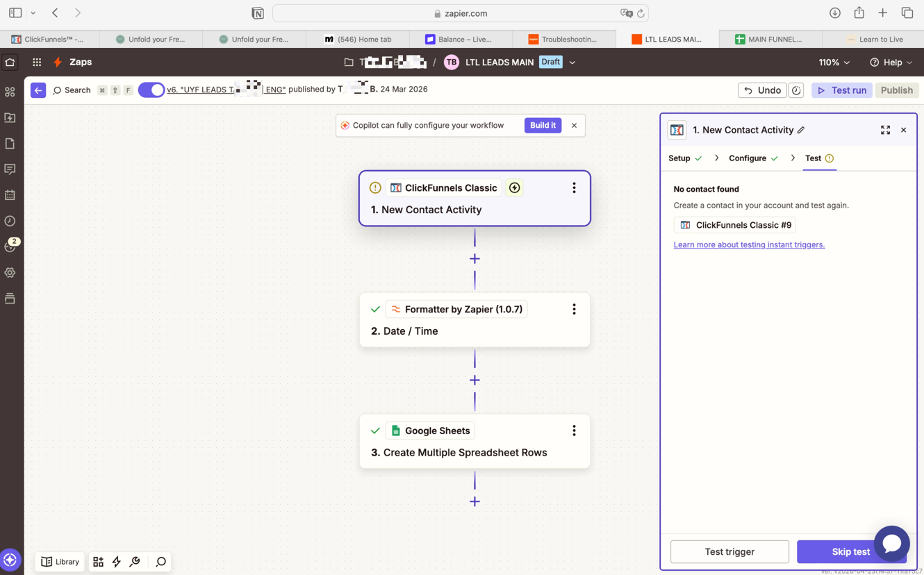This screenshot has height=575, width=924.
Task: Switch to the Test tab
Action: point(819,158)
